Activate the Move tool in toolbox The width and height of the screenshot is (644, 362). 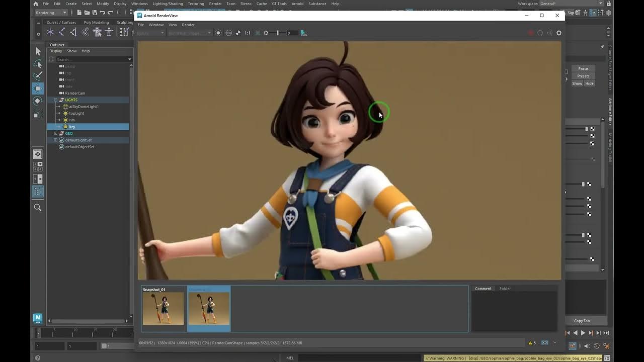click(x=38, y=88)
